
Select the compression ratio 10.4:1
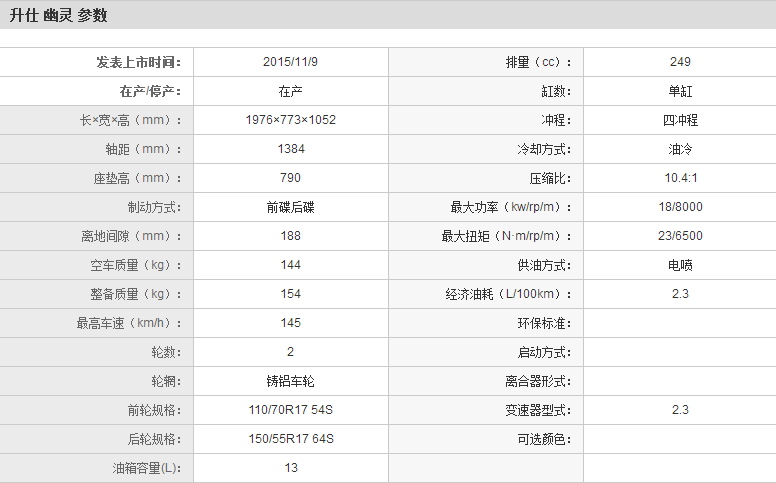point(680,178)
